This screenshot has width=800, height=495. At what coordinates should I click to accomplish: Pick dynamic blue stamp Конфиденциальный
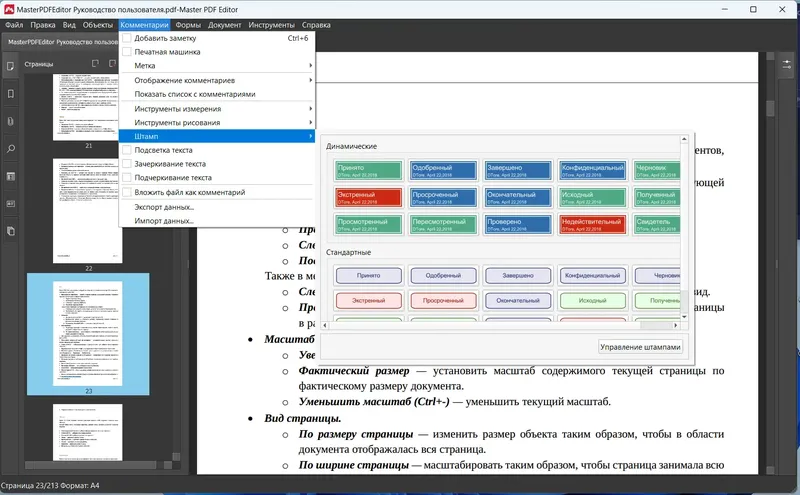point(592,170)
